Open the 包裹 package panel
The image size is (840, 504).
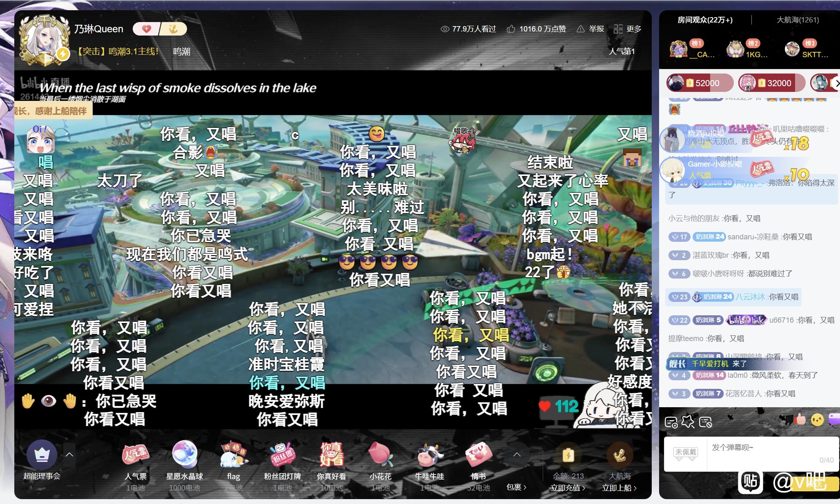516,487
